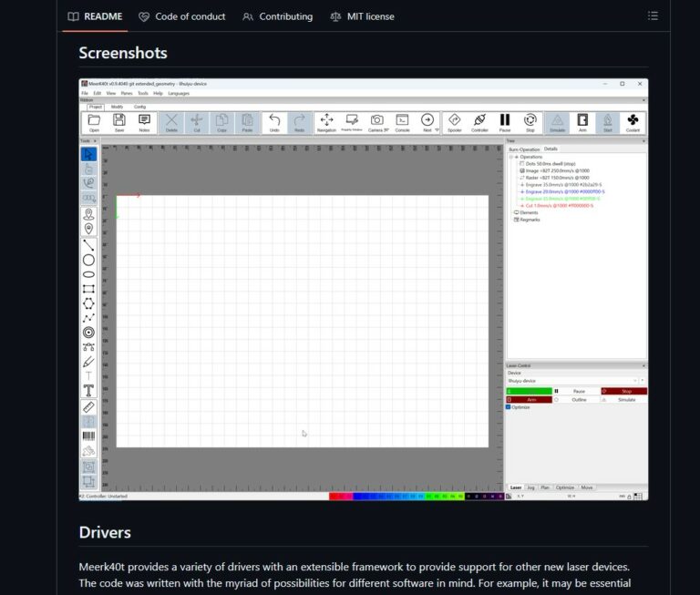The image size is (700, 595).
Task: Open the README table of contents icon
Action: coord(653,16)
